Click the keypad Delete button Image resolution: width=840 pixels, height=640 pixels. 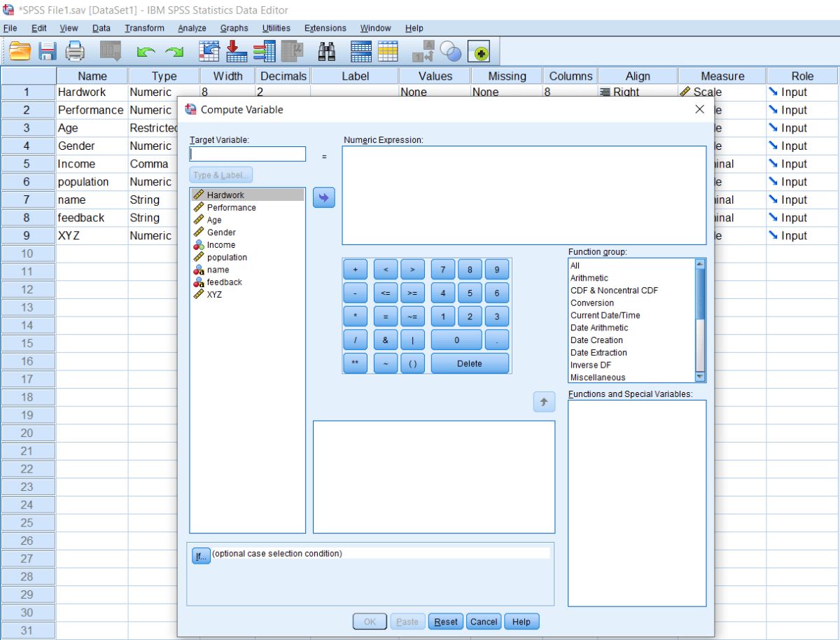click(470, 363)
